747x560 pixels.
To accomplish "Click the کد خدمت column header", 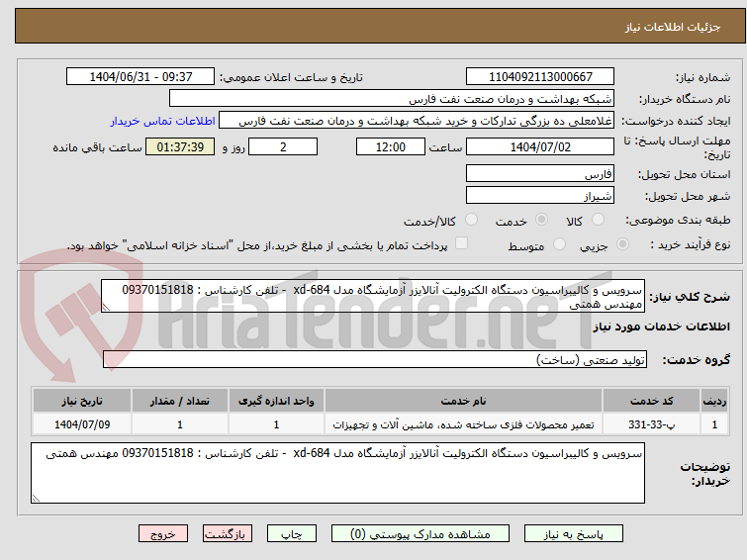I will click(651, 401).
